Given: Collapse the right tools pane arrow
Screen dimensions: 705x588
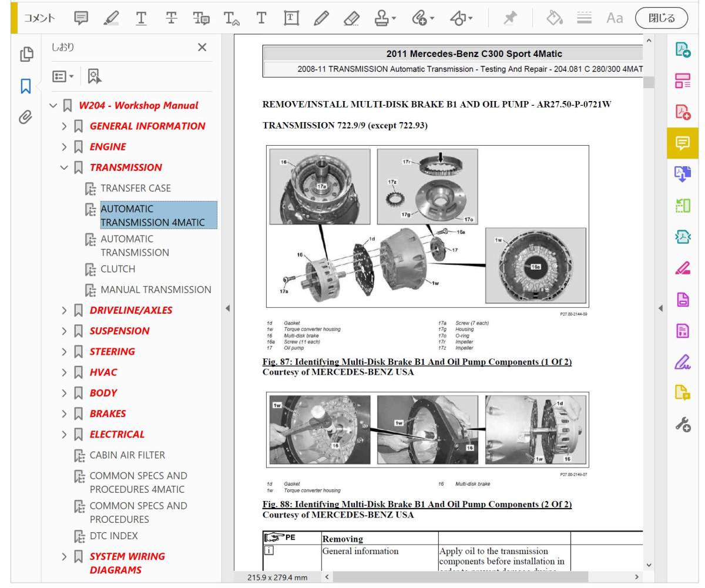Looking at the screenshot, I should (x=660, y=308).
